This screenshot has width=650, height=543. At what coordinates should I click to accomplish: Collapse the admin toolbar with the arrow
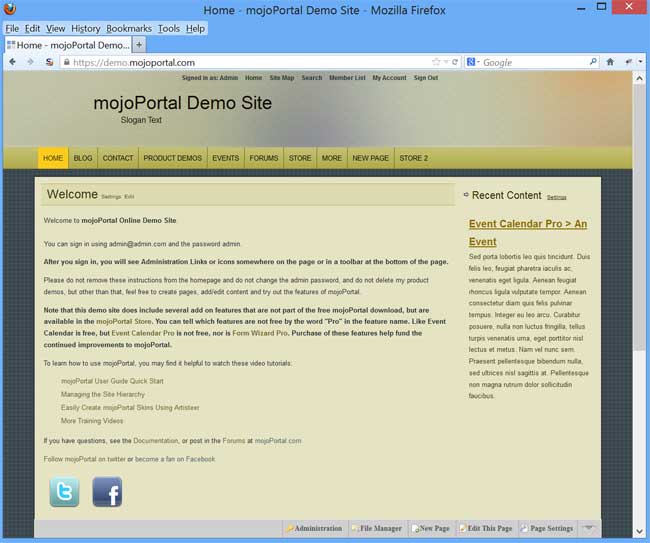(589, 528)
